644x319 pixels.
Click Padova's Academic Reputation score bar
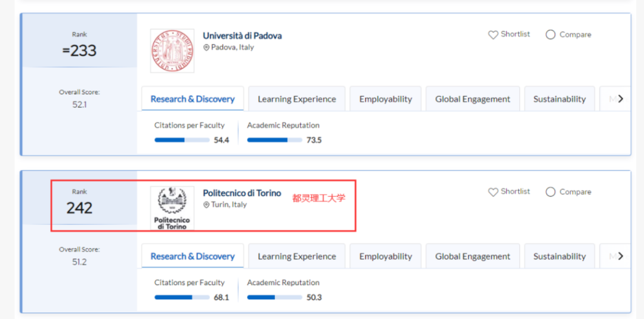[x=274, y=140]
